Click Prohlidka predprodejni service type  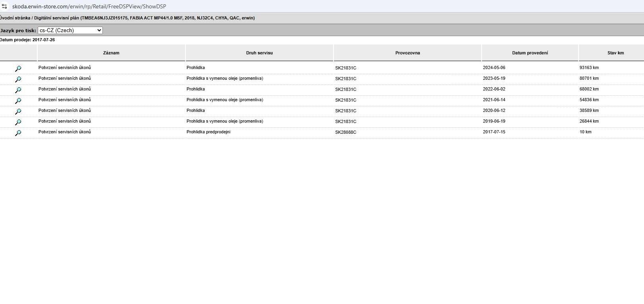pos(208,132)
